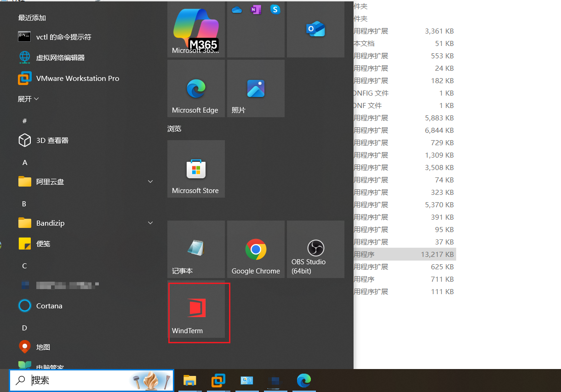This screenshot has height=392, width=561.
Task: Open the taskbar icon right of VMware
Action: tap(246, 381)
